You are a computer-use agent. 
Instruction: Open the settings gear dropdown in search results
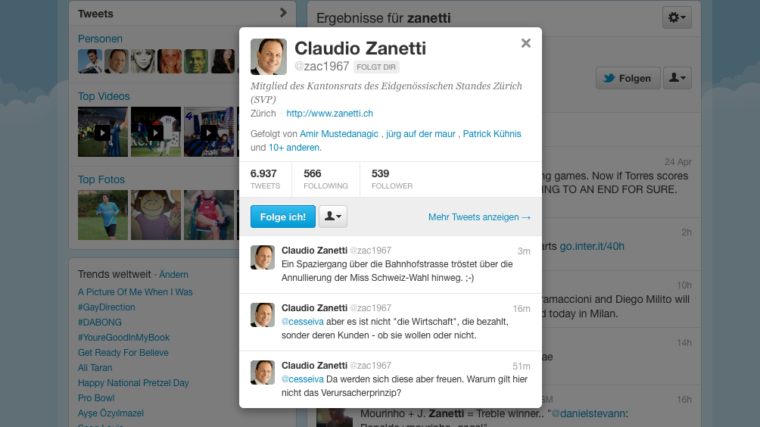pyautogui.click(x=677, y=18)
